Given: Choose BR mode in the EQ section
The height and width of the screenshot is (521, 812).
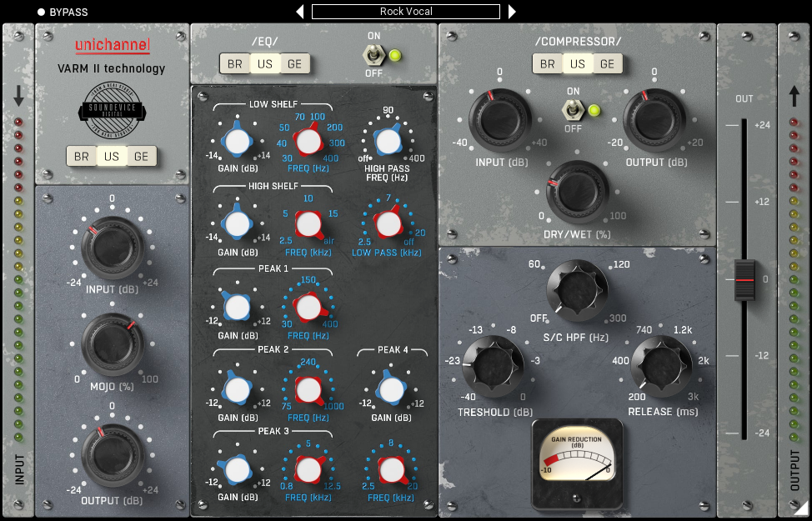Looking at the screenshot, I should point(234,64).
